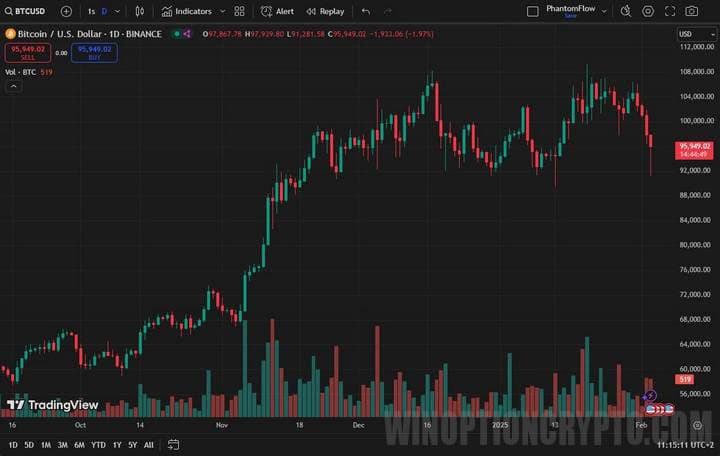This screenshot has height=456, width=720.
Task: Open chart settings hexagon icon
Action: pos(648,11)
